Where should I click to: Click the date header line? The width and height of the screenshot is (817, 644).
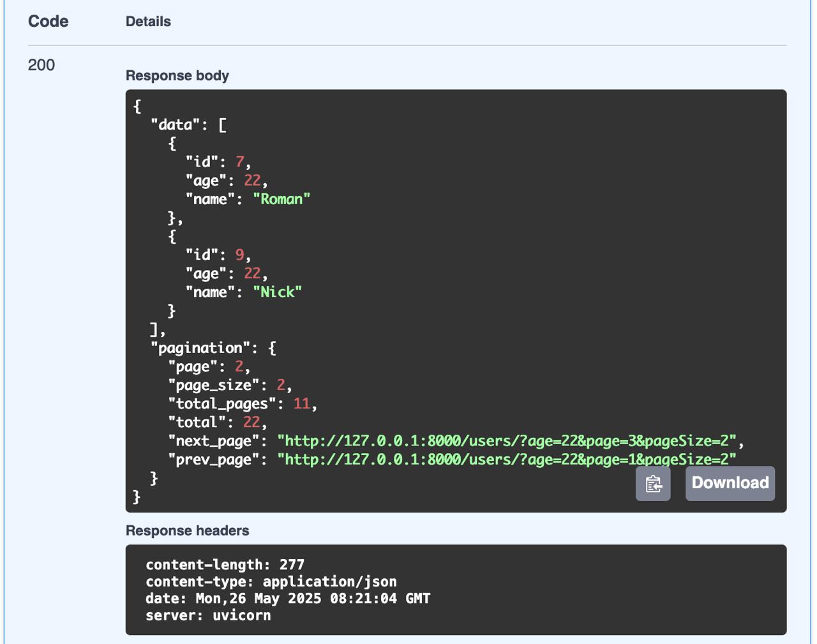(287, 599)
